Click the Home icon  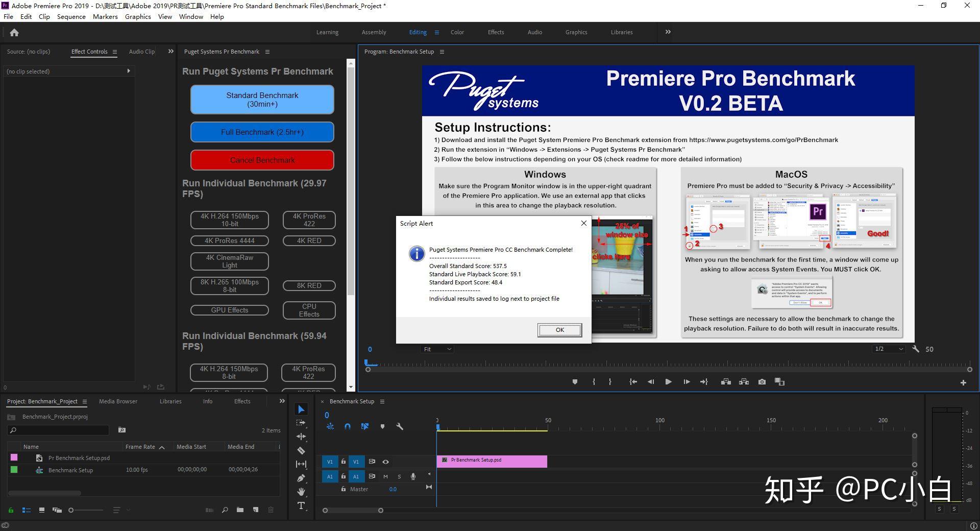pos(14,33)
